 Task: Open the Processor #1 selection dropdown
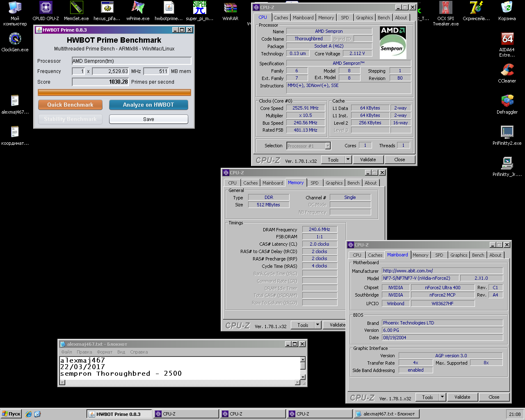(x=328, y=146)
